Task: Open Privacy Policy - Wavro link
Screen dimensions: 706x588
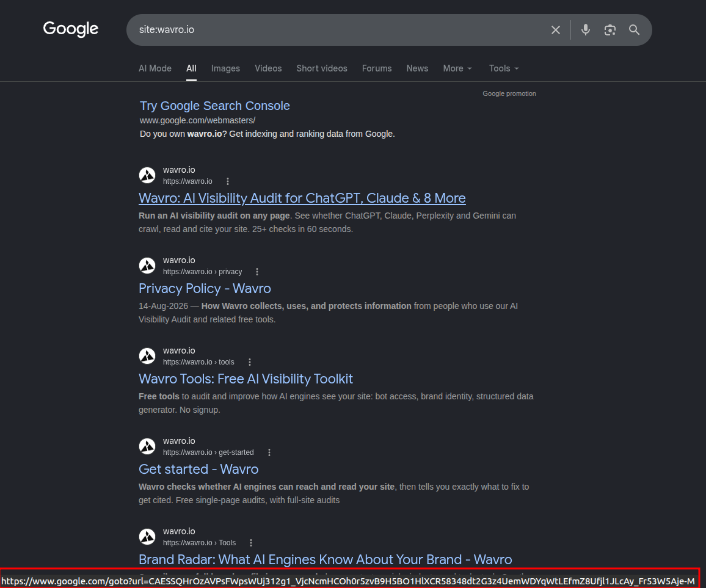Action: point(205,289)
